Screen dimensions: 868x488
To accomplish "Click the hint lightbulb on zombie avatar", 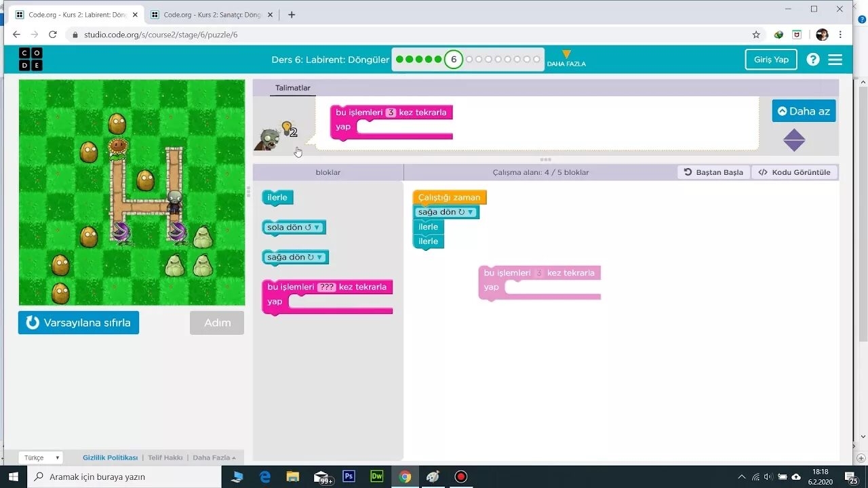I will (x=287, y=127).
